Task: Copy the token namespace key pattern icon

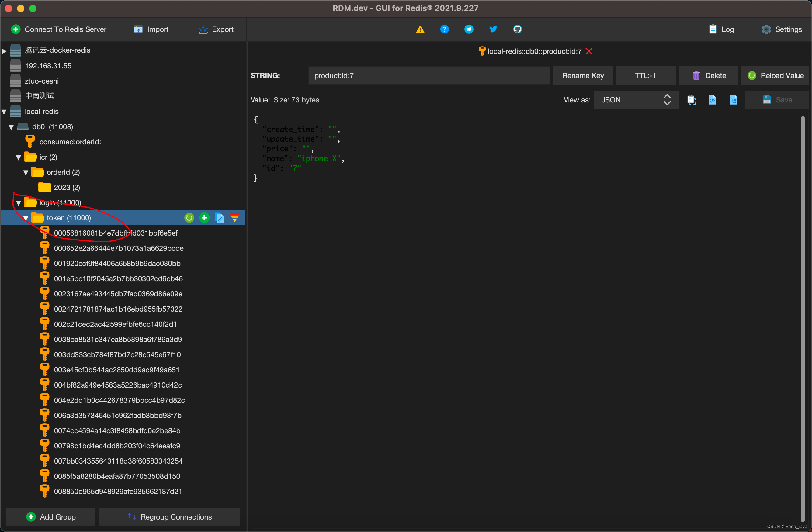Action: point(220,218)
